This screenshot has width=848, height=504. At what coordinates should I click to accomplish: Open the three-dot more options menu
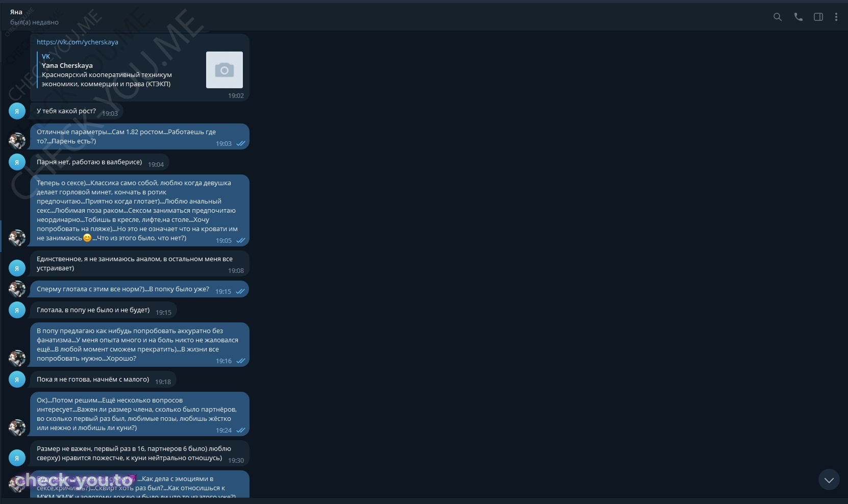click(836, 17)
